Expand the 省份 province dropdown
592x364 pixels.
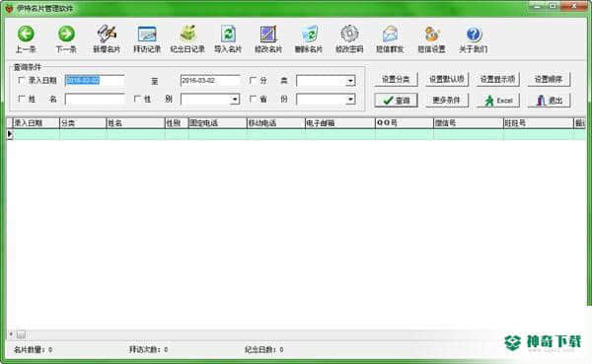pyautogui.click(x=350, y=100)
